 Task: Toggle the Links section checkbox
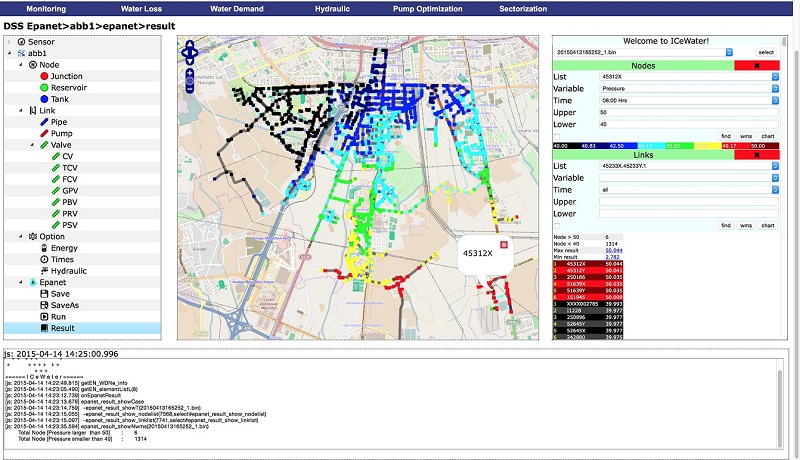557,225
